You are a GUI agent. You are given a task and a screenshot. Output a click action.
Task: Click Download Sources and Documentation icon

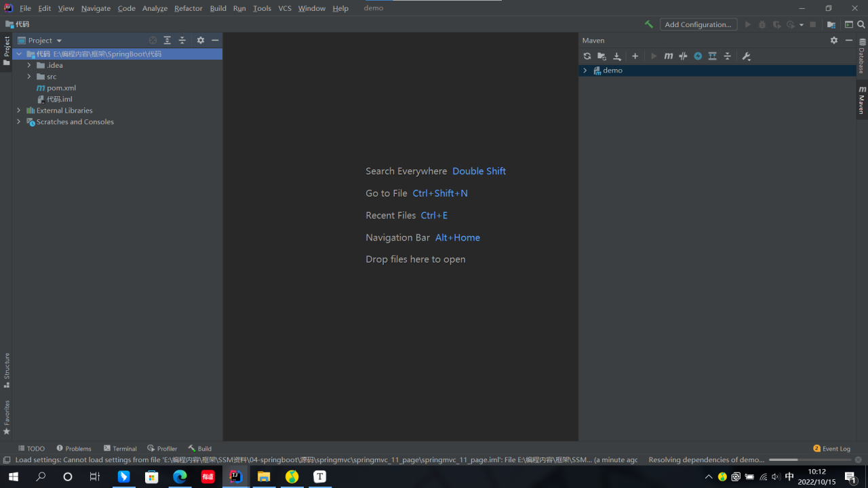[x=617, y=56]
